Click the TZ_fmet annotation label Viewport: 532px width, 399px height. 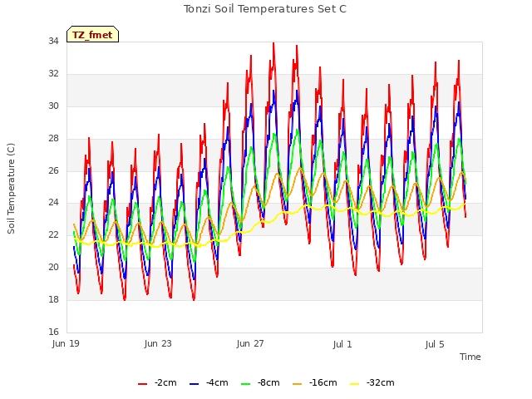tap(92, 35)
